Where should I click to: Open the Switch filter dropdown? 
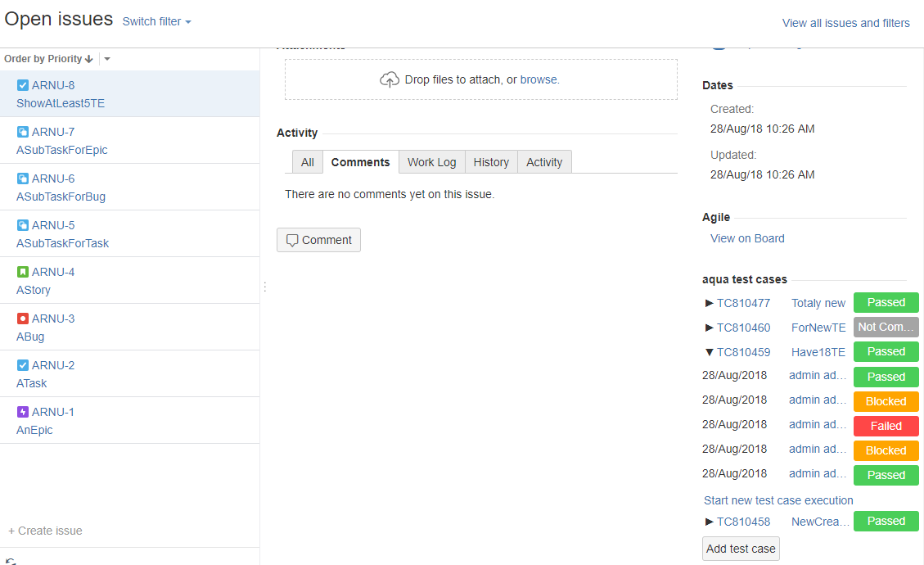(x=156, y=21)
